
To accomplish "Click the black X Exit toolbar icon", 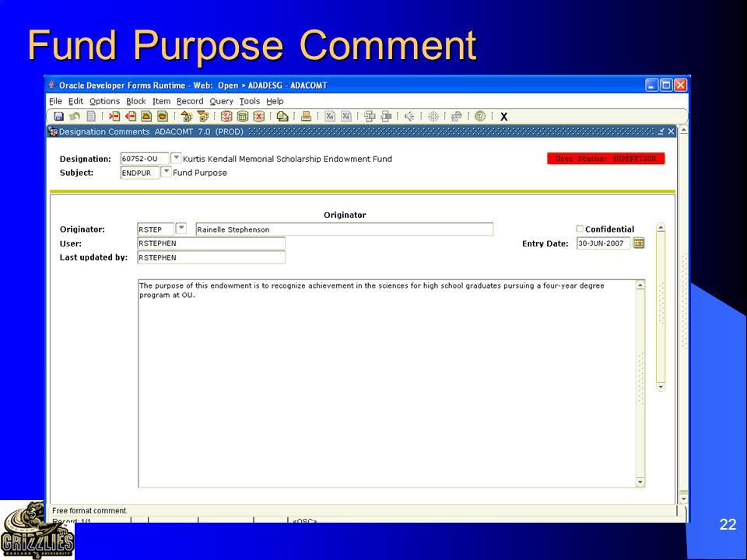I will [x=503, y=117].
